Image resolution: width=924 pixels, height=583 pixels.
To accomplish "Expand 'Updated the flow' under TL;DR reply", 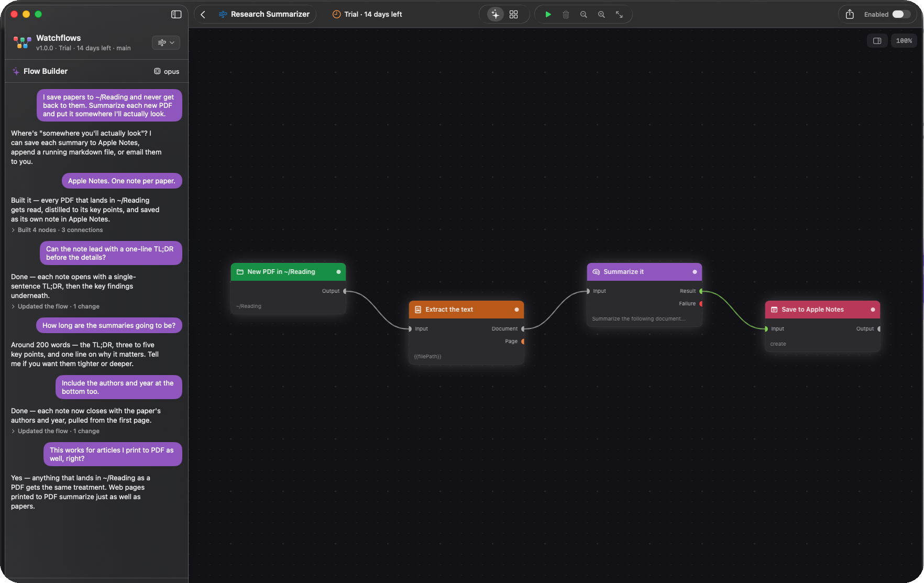I will pyautogui.click(x=56, y=306).
